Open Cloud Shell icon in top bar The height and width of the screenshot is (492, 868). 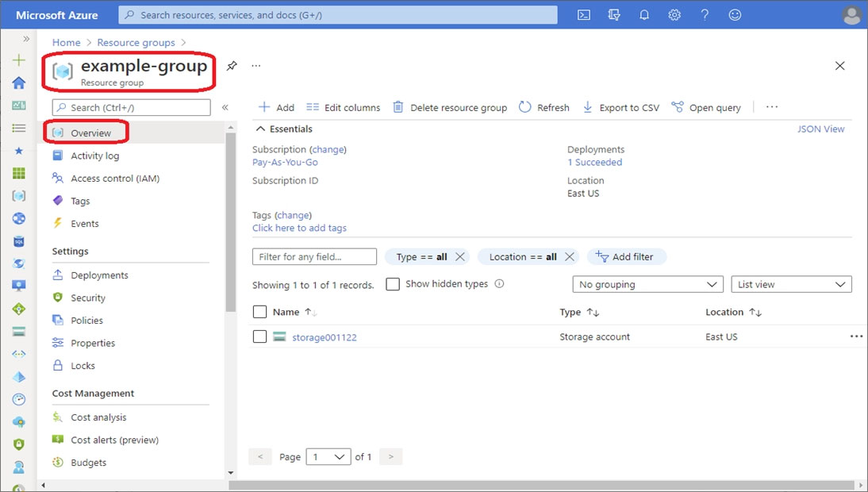pyautogui.click(x=583, y=15)
